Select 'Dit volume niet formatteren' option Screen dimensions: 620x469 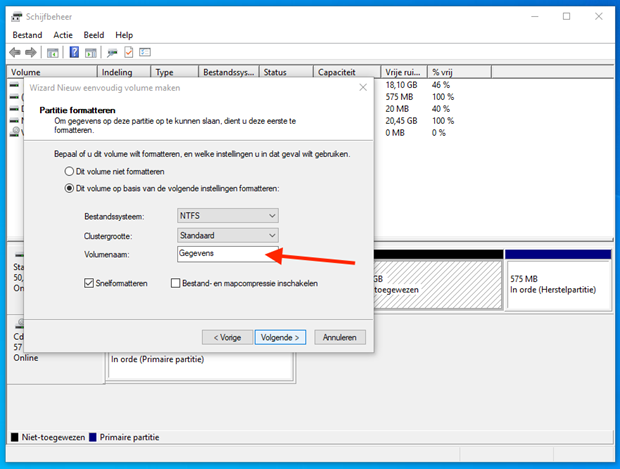point(114,171)
